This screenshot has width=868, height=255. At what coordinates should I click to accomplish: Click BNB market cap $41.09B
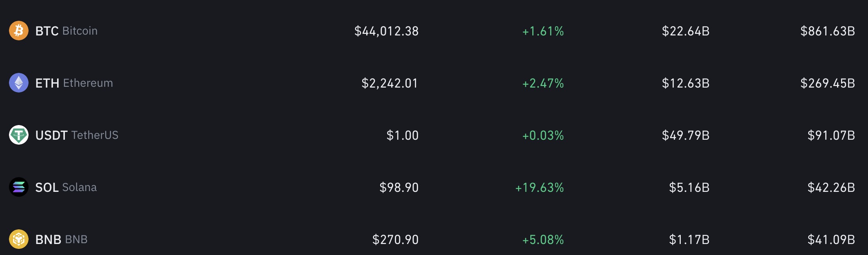coord(831,240)
